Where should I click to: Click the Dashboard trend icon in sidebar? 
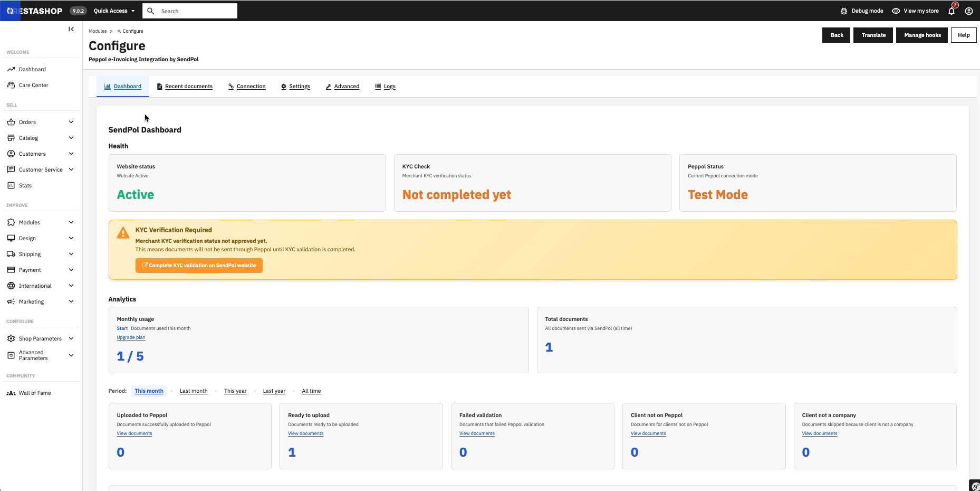[11, 69]
